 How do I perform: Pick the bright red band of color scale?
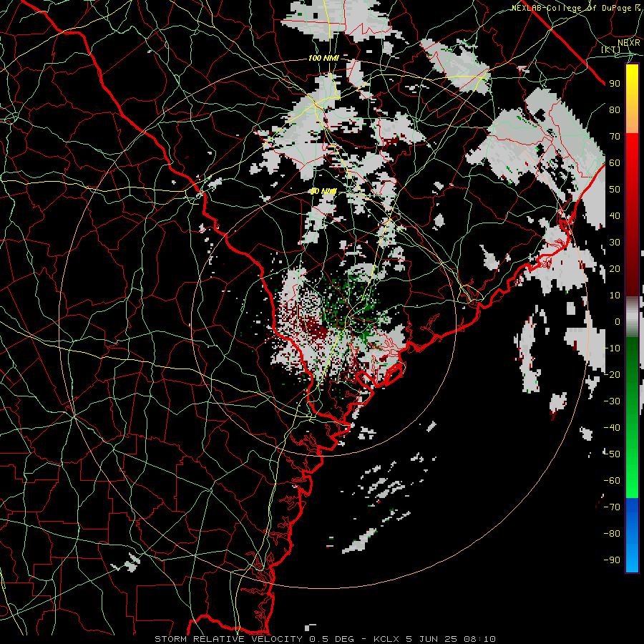632,150
